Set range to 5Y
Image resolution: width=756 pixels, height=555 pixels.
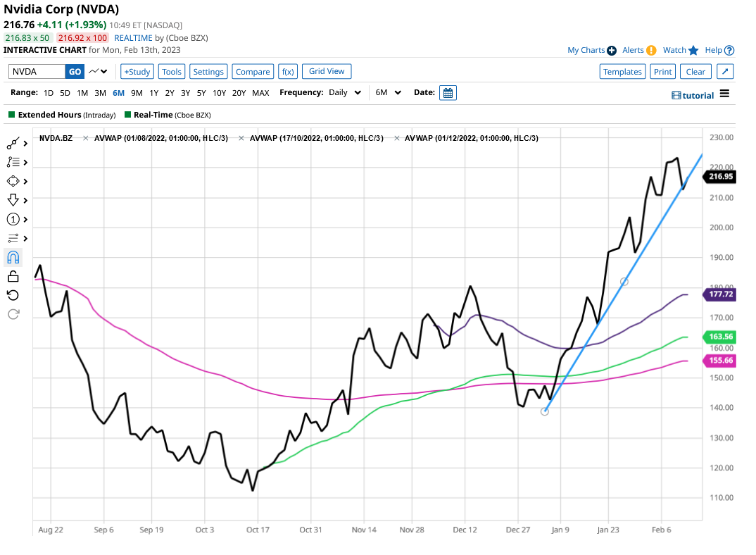[x=201, y=93]
